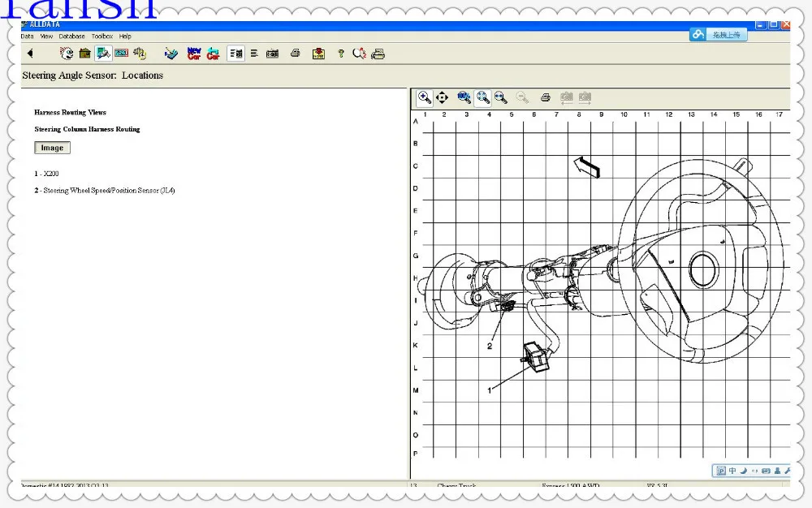812x508 pixels.
Task: Click the fax printer icon after the search icon
Action: point(378,54)
